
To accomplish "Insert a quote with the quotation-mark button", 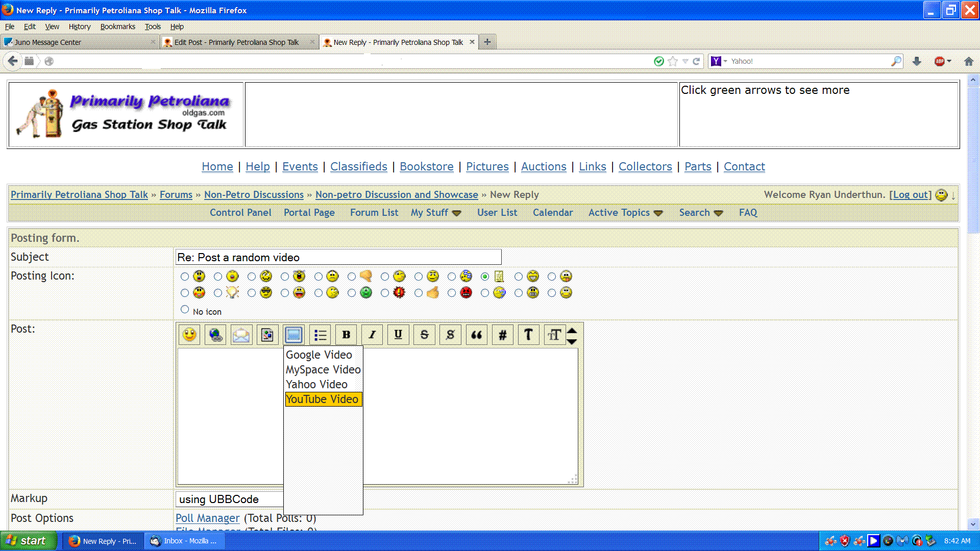I will [476, 335].
